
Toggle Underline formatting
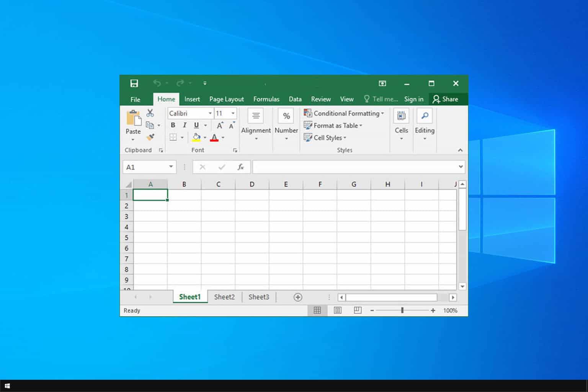tap(196, 125)
